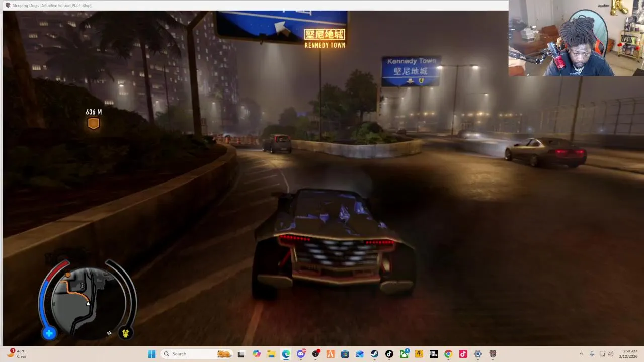Switch to Microsoft Edge on taskbar
Image resolution: width=644 pixels, height=362 pixels.
point(286,354)
